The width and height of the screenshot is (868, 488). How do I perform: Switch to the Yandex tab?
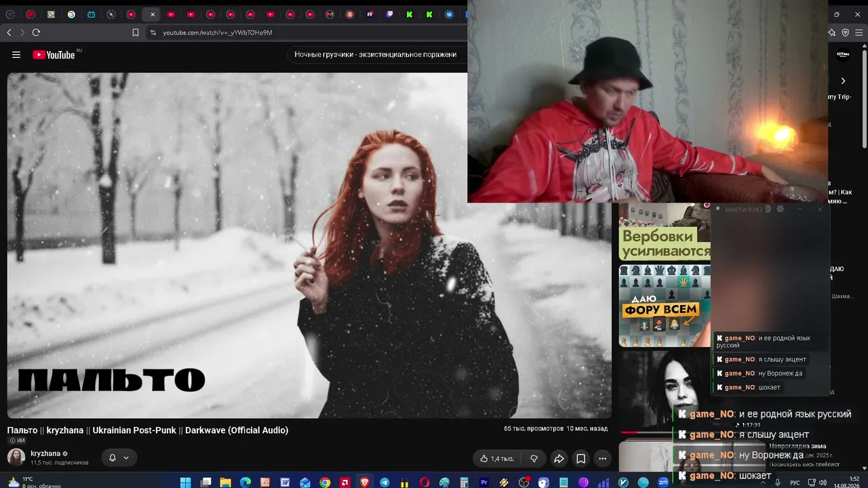(x=350, y=14)
